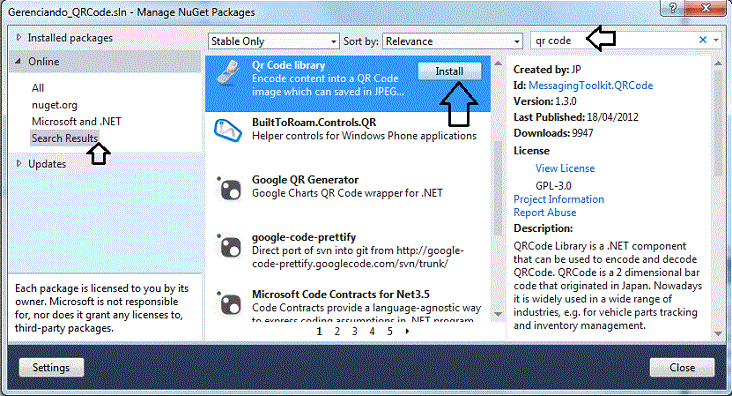Expand the Updates section
Image resolution: width=732 pixels, height=396 pixels.
click(19, 163)
